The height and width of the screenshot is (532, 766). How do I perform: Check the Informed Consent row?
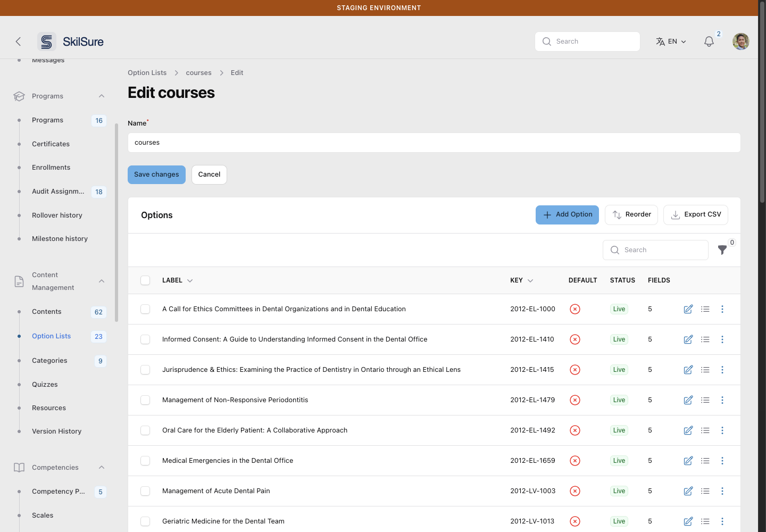tap(145, 339)
